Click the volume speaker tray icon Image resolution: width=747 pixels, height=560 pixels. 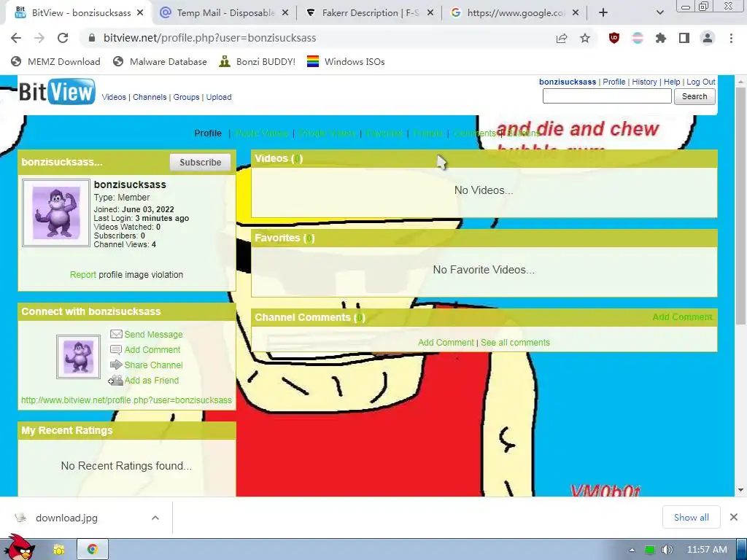pyautogui.click(x=667, y=550)
